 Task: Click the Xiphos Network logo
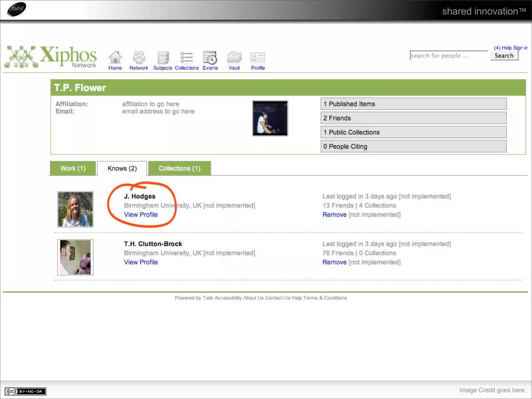tap(51, 57)
